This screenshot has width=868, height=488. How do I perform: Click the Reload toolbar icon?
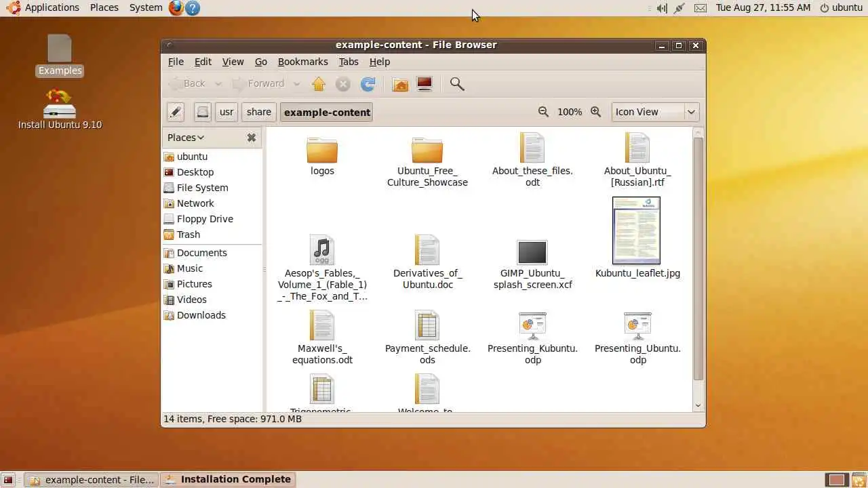(368, 84)
